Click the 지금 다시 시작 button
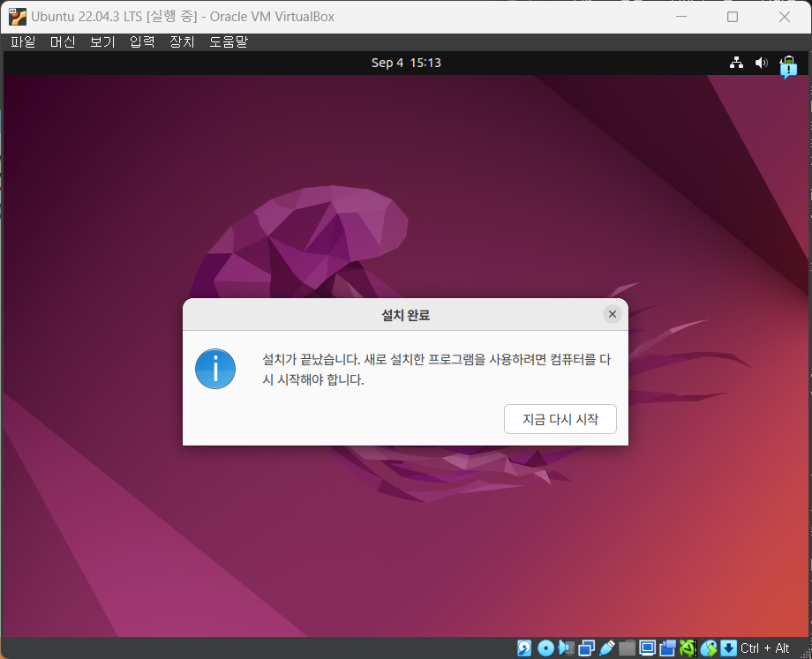Image resolution: width=812 pixels, height=659 pixels. point(560,419)
